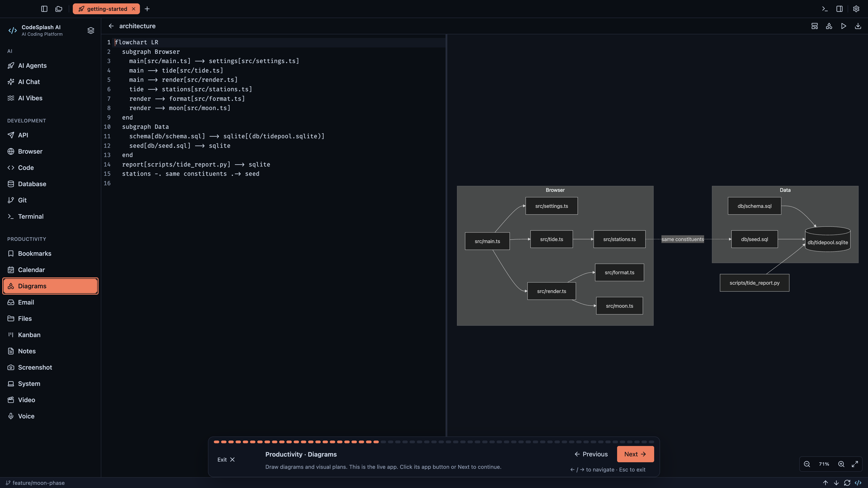
Task: Select AI Vibes in the sidebar
Action: point(51,98)
